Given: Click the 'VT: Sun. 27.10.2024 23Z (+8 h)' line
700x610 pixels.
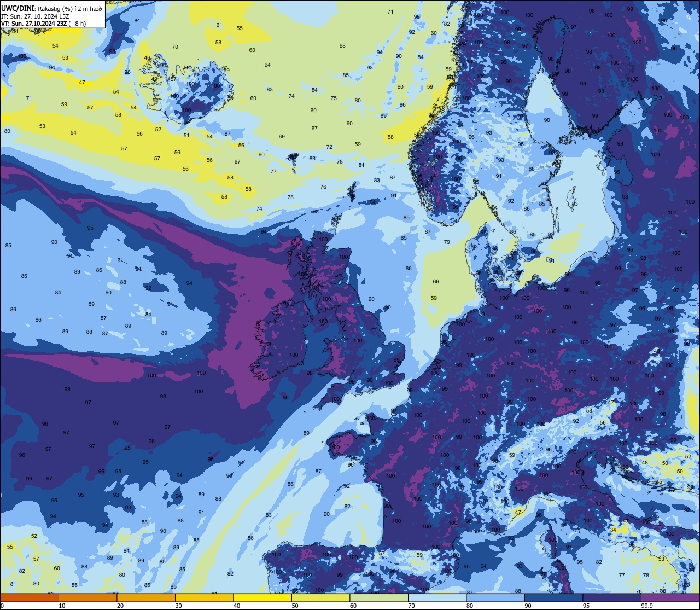Looking at the screenshot, I should pyautogui.click(x=43, y=24).
